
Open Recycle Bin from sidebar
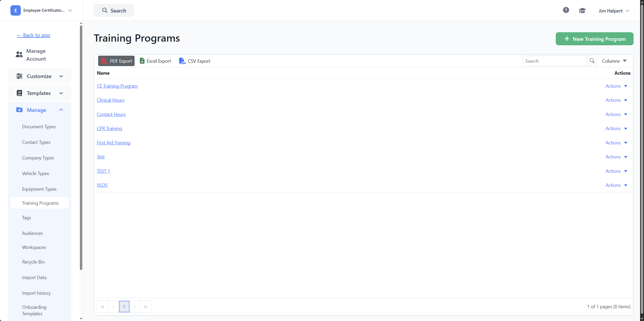tap(33, 262)
